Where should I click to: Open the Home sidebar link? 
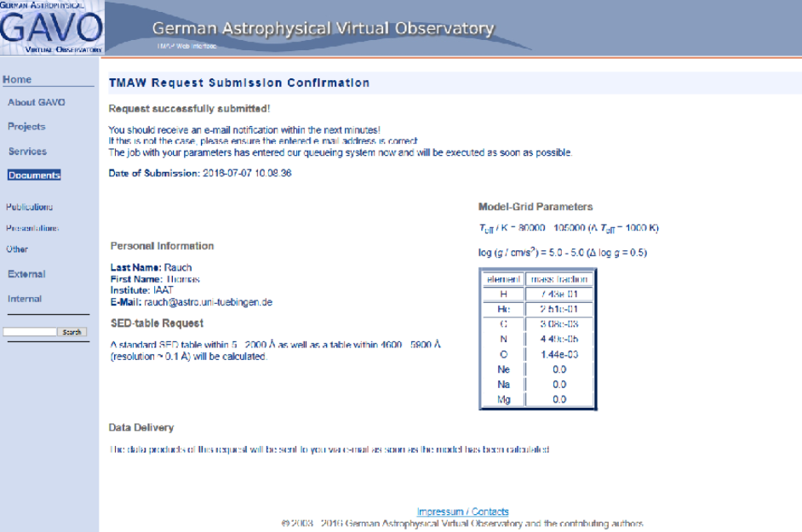(17, 79)
